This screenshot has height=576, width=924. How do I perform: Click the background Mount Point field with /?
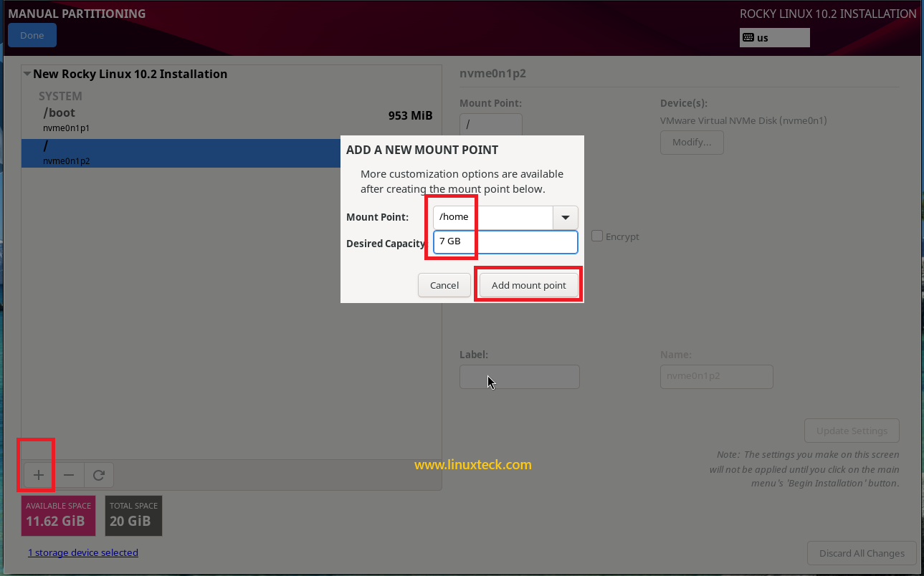491,125
